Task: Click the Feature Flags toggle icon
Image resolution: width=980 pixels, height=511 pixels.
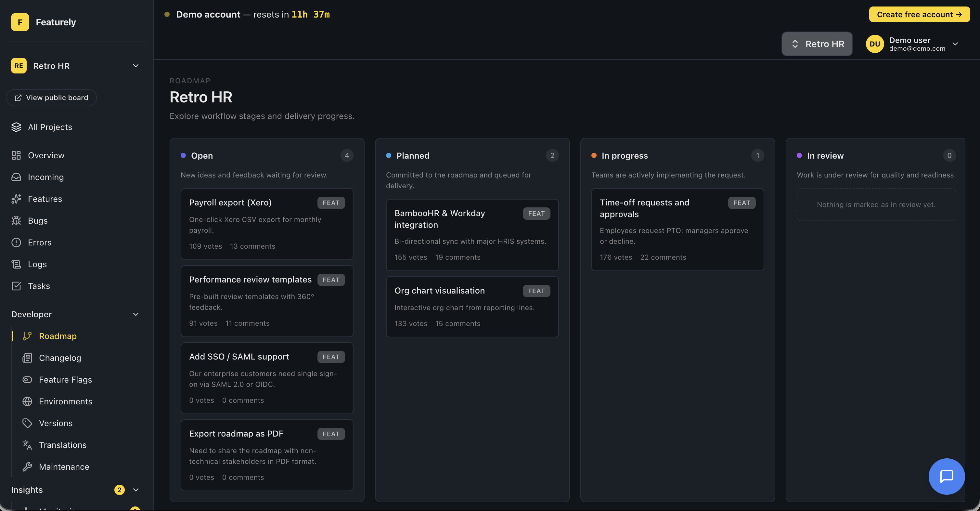Action: point(27,379)
